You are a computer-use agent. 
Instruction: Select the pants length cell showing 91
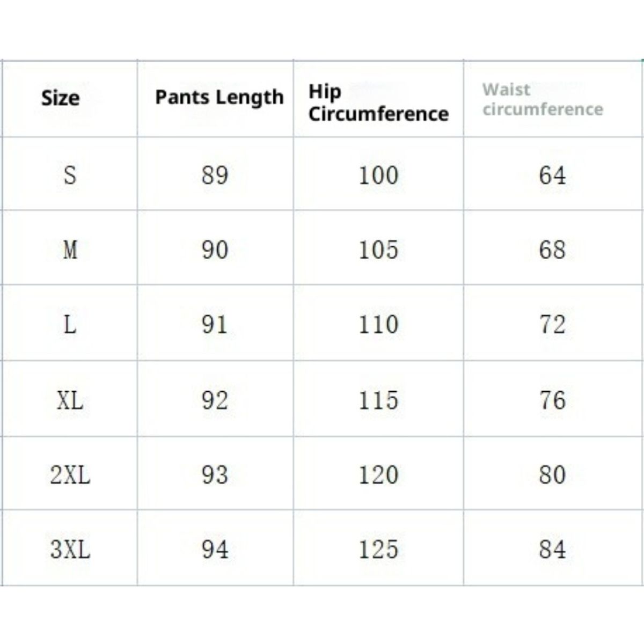(215, 324)
